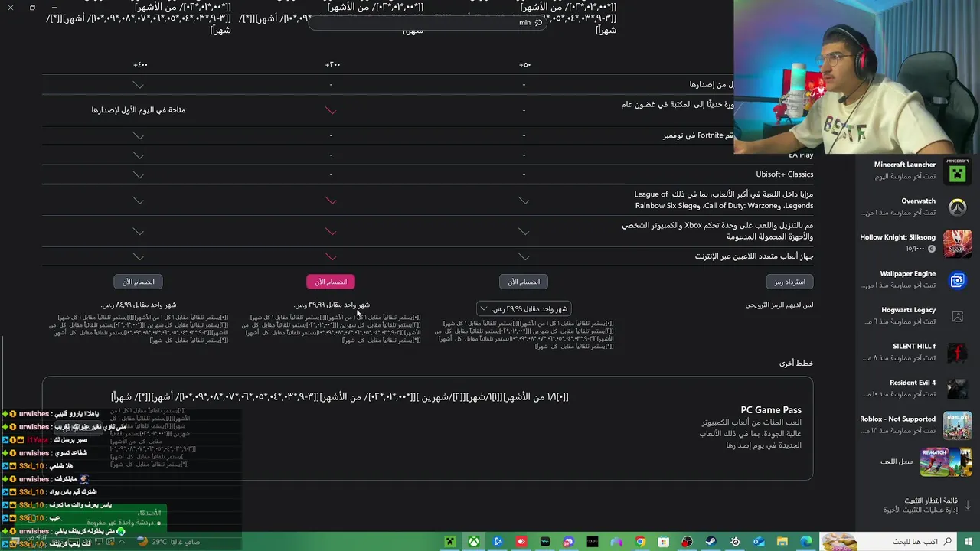Viewport: 980px width, 551px height.
Task: Click the '+400' column header value
Action: (x=139, y=65)
